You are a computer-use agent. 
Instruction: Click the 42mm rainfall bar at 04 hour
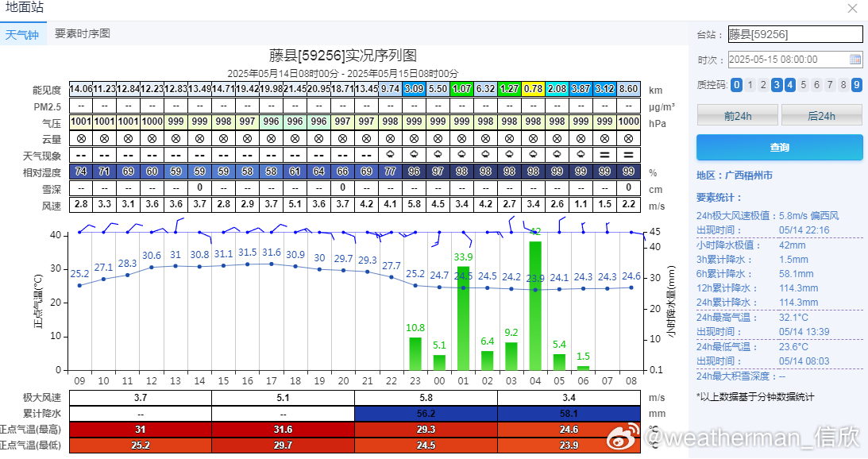pyautogui.click(x=535, y=306)
